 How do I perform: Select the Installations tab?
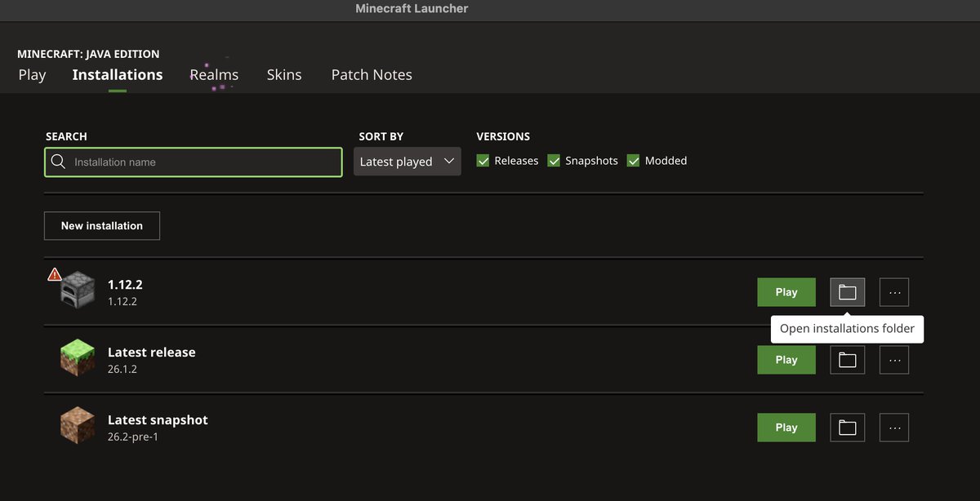(x=118, y=74)
